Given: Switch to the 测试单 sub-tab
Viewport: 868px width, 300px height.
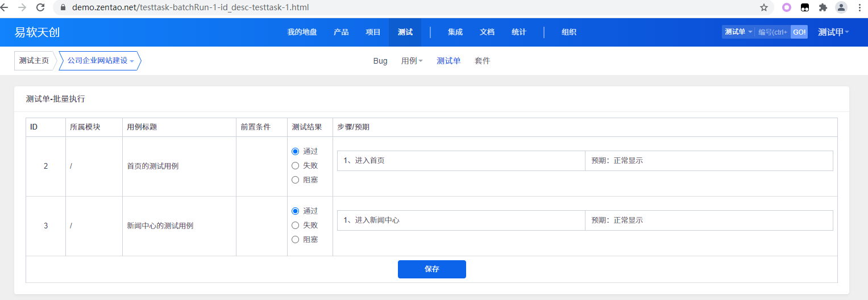Looking at the screenshot, I should (448, 61).
